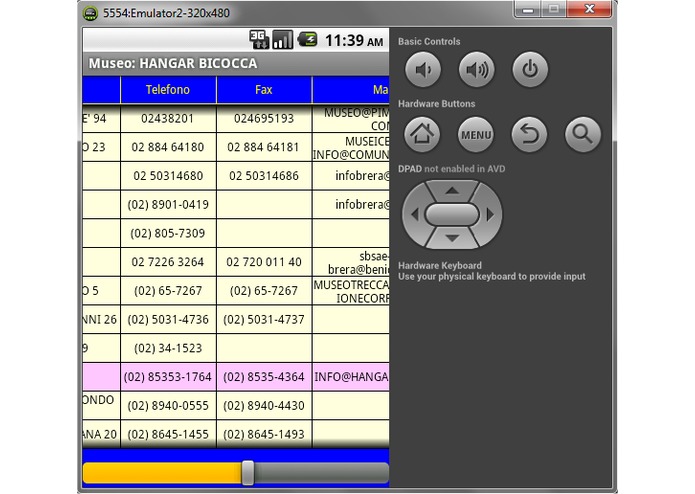Select telephone cell (02) 65-7267
Screen dimensions: 695x494
(x=168, y=291)
